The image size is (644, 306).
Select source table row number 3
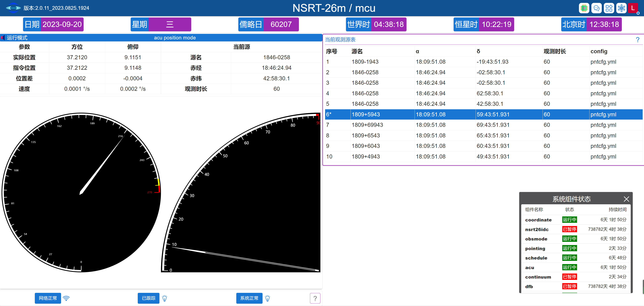484,83
